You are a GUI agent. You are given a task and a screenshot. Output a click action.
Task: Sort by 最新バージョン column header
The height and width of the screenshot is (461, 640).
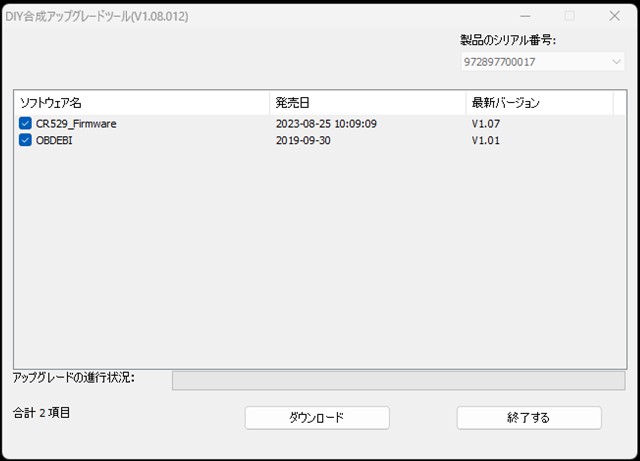tap(540, 103)
